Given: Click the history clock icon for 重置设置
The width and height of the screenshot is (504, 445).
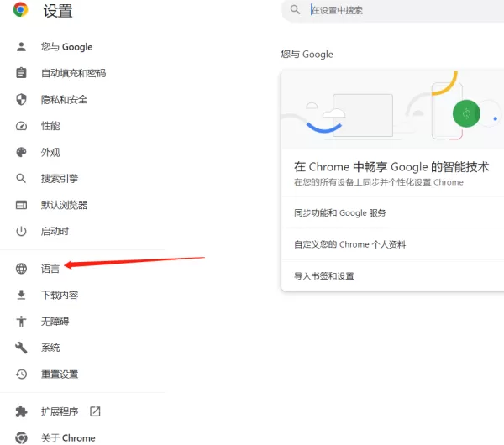Looking at the screenshot, I should pyautogui.click(x=21, y=374).
